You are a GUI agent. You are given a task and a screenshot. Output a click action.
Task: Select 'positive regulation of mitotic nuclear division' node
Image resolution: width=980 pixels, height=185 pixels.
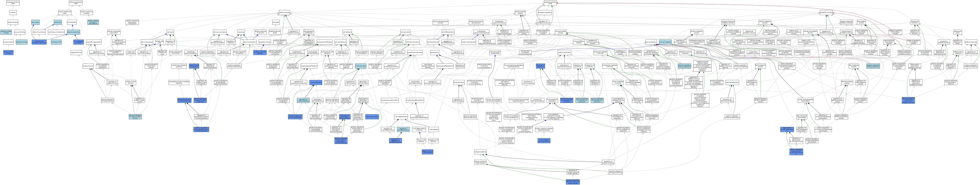pos(135,117)
